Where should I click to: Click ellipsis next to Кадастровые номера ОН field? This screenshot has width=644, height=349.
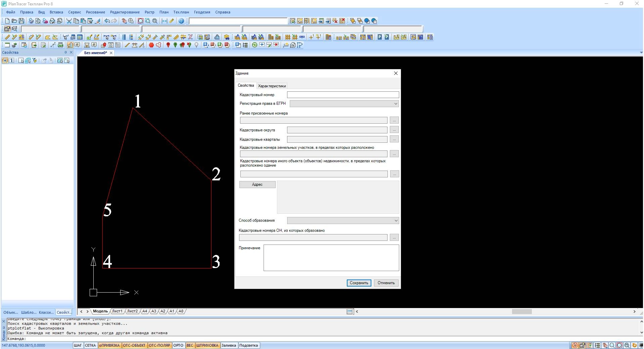pos(395,237)
